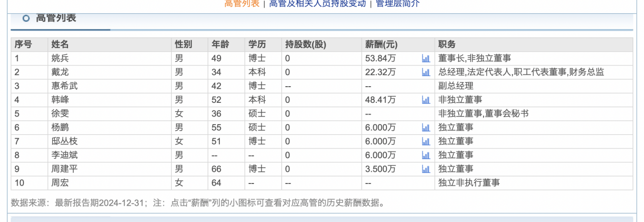Viewport: 644px width, 222px height.
Task: Open salary history chart icon for 姚兵
Action: coord(426,58)
